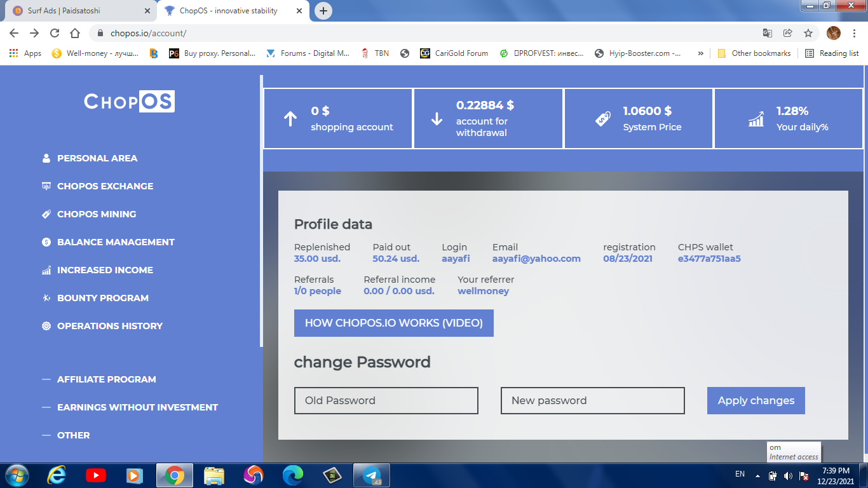The width and height of the screenshot is (868, 488).
Task: Click the share this page icon
Action: [788, 33]
